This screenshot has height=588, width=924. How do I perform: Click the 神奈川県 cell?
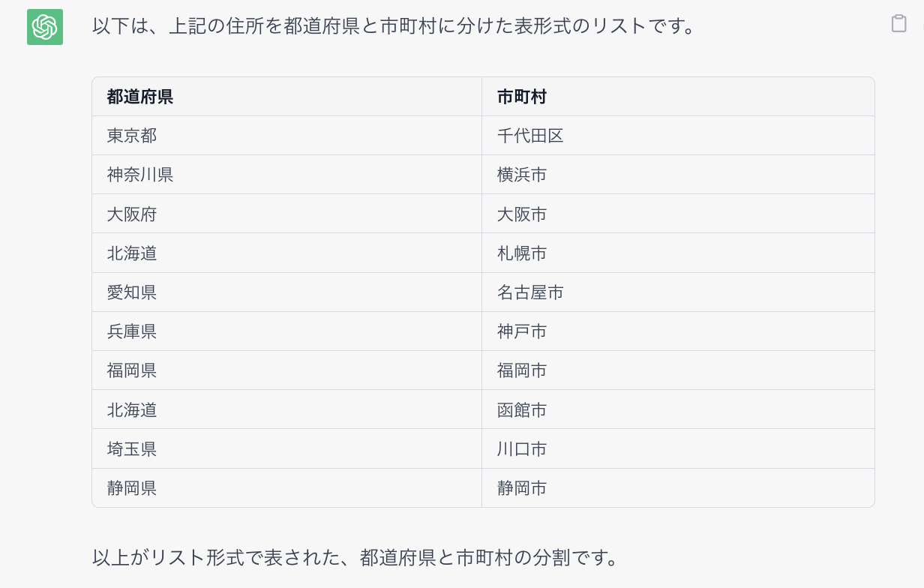click(286, 175)
